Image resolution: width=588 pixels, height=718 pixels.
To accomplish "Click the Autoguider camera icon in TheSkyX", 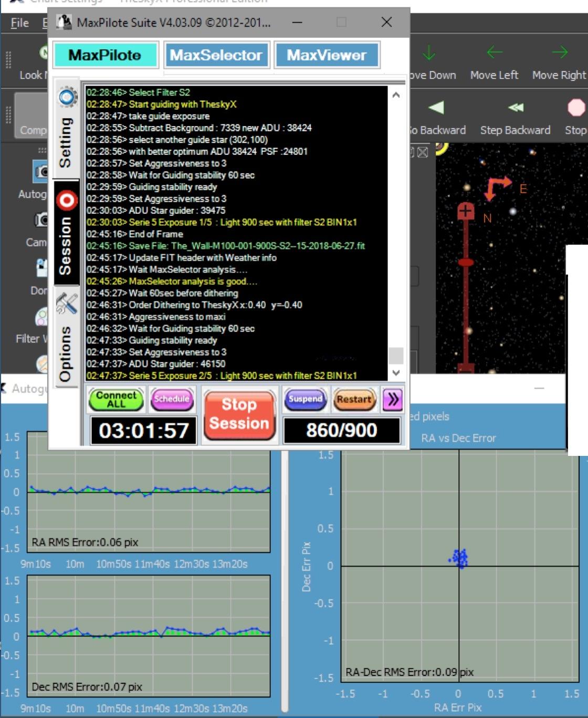I will [x=41, y=172].
